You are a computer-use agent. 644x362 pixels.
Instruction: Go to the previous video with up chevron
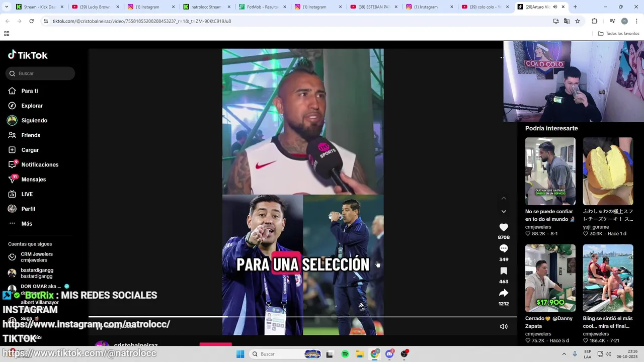click(504, 199)
